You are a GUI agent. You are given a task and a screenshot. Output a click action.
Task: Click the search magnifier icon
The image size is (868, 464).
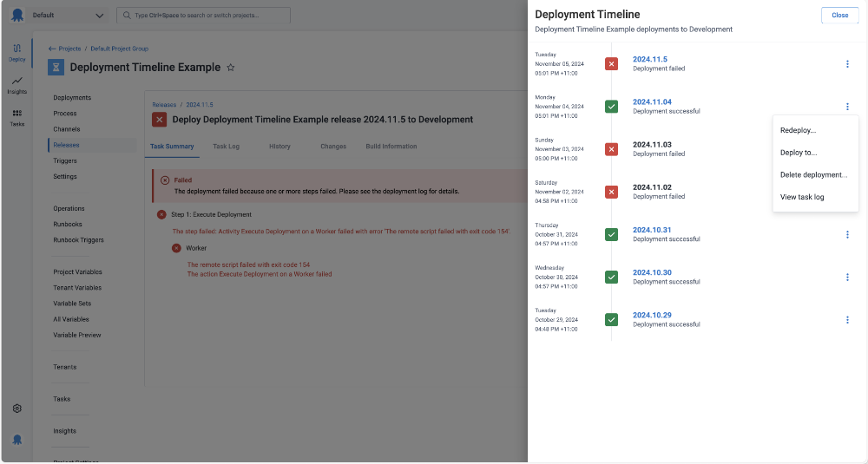127,15
